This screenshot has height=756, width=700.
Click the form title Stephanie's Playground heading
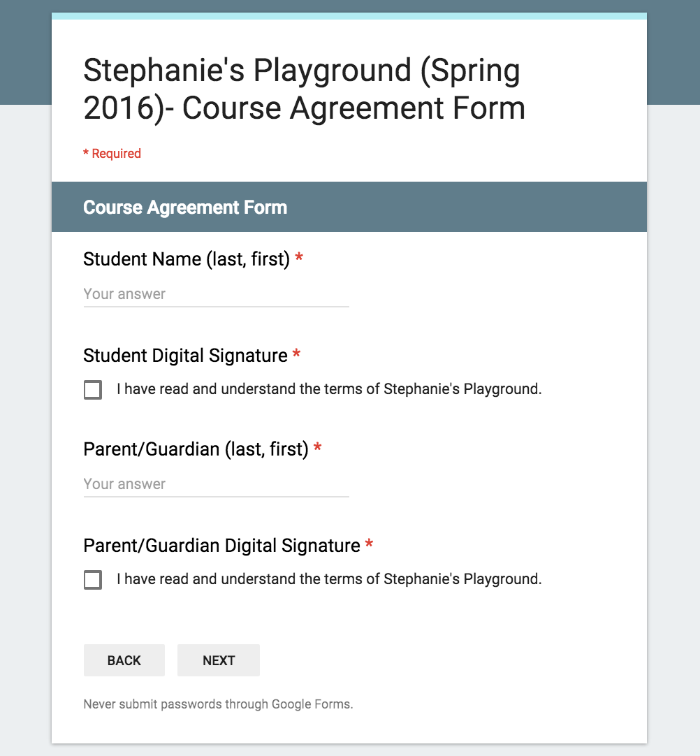click(x=304, y=89)
